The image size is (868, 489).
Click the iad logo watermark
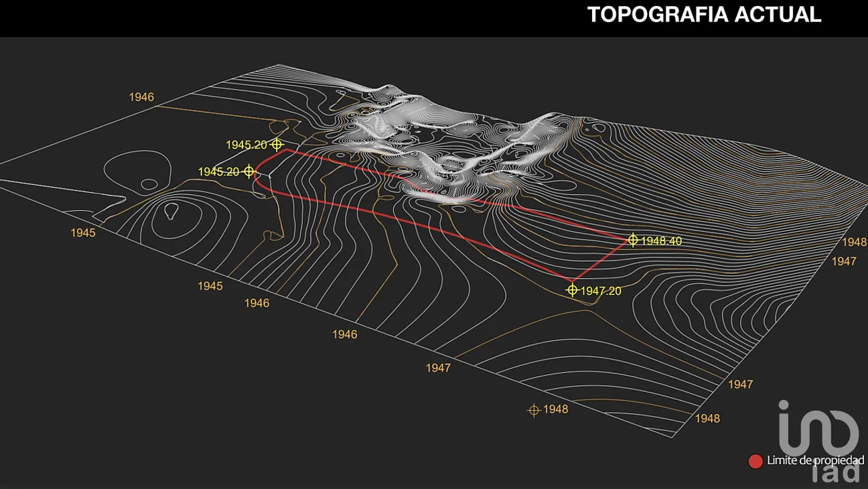point(820,440)
